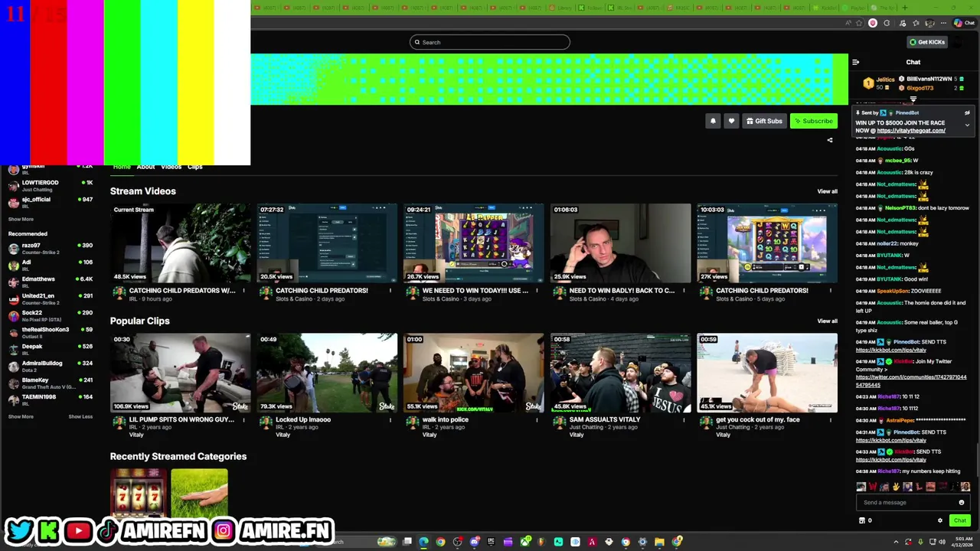
Task: Expand the pinned message chevron
Action: 967,125
